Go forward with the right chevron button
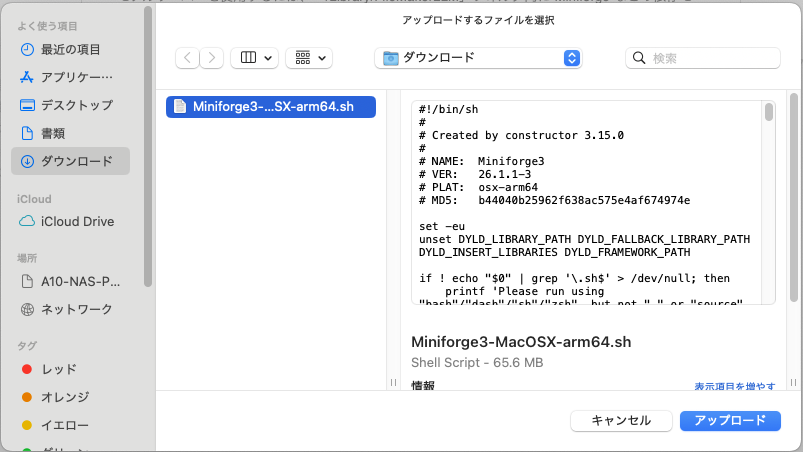 [x=212, y=58]
